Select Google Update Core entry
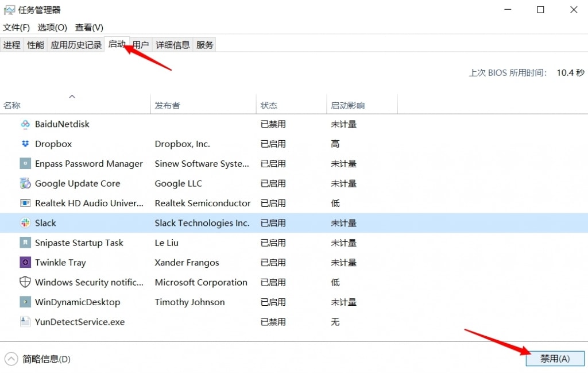 (78, 183)
